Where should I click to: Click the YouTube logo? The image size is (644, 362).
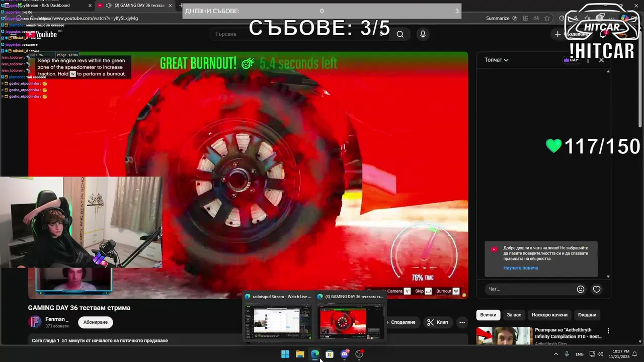pos(42,34)
